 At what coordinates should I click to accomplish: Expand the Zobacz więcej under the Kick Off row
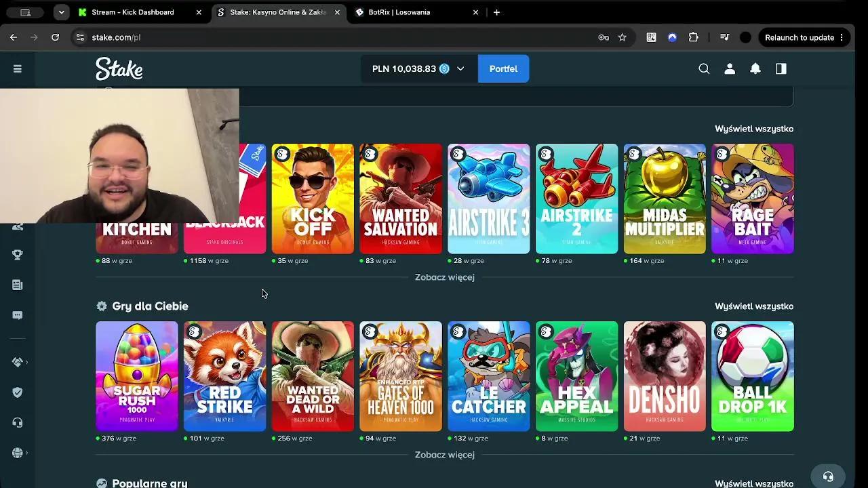click(445, 277)
